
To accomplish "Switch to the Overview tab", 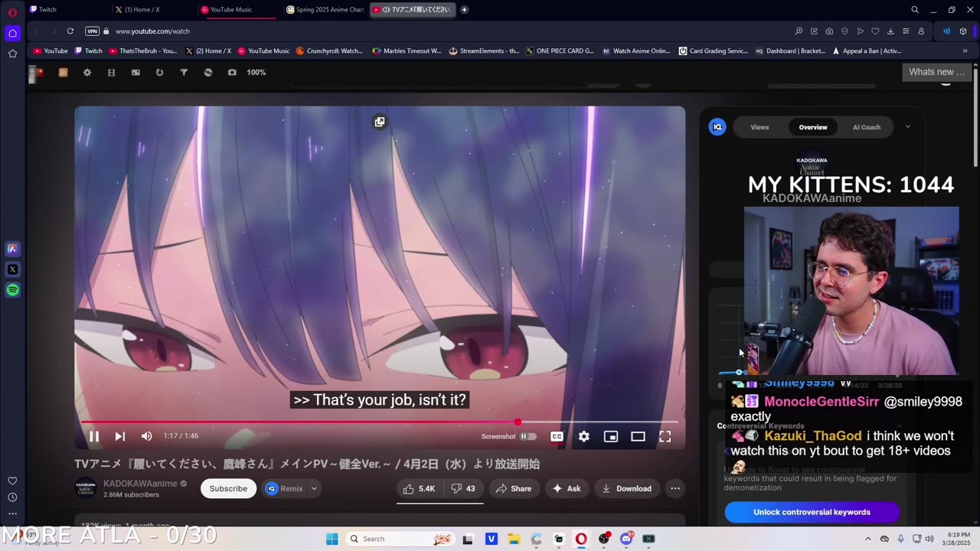I will pos(813,127).
